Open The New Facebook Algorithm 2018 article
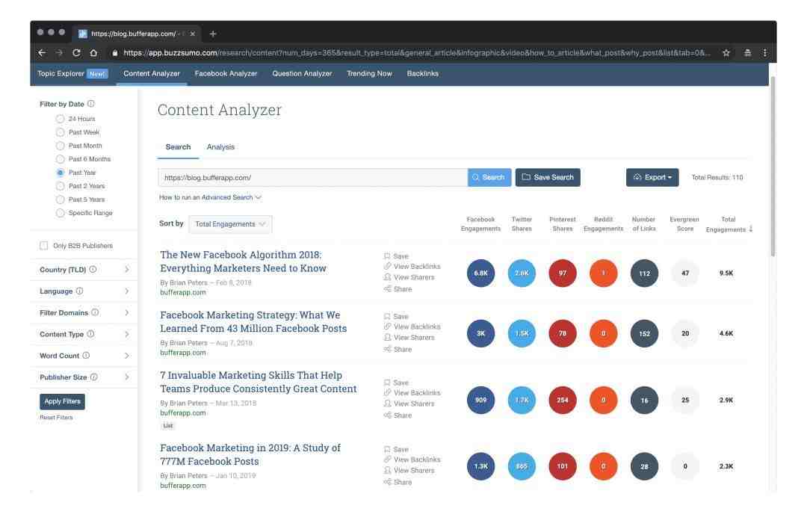 click(243, 262)
